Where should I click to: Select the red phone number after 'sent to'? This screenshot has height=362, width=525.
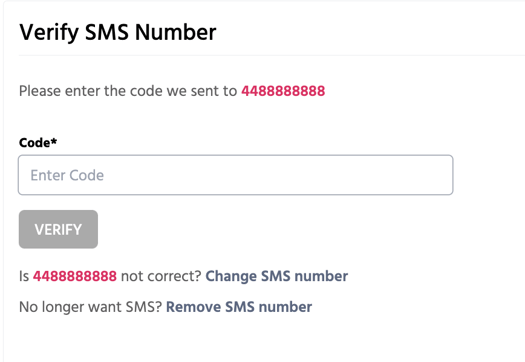point(283,91)
